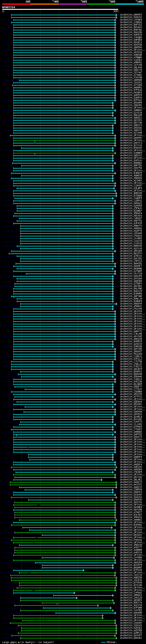
Task: Open hit UniRef100_C5XAE4
Action: click(131, 20)
